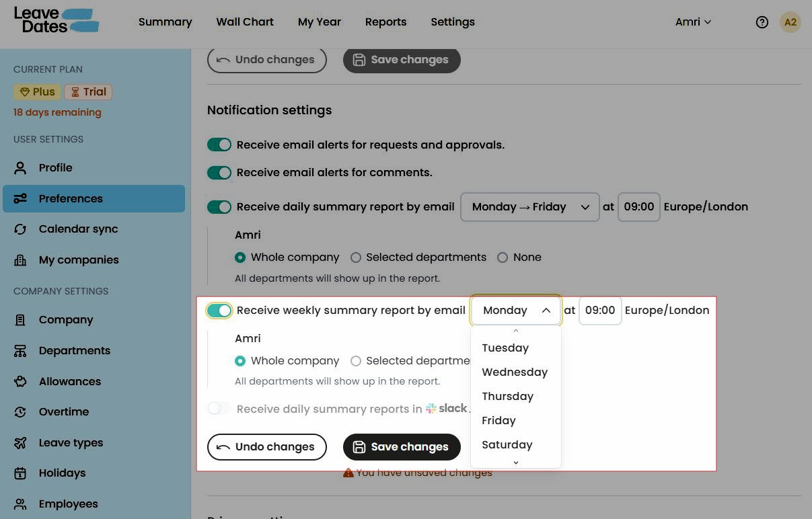This screenshot has width=812, height=519.
Task: Choose Wednesday in the day list
Action: click(x=516, y=372)
